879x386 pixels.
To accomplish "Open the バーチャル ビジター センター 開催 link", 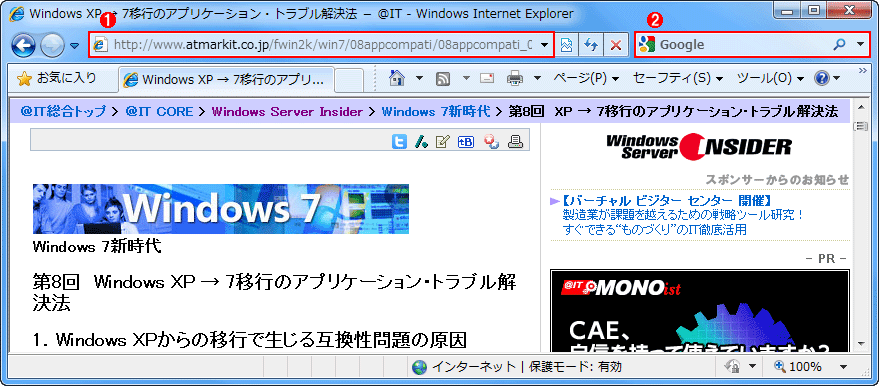I will [x=667, y=201].
